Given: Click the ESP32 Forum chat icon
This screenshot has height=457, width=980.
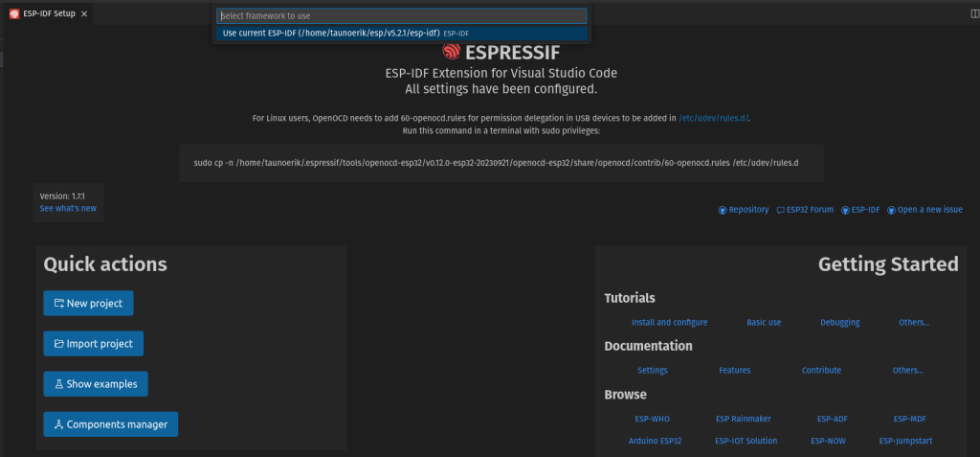Looking at the screenshot, I should pos(781,210).
